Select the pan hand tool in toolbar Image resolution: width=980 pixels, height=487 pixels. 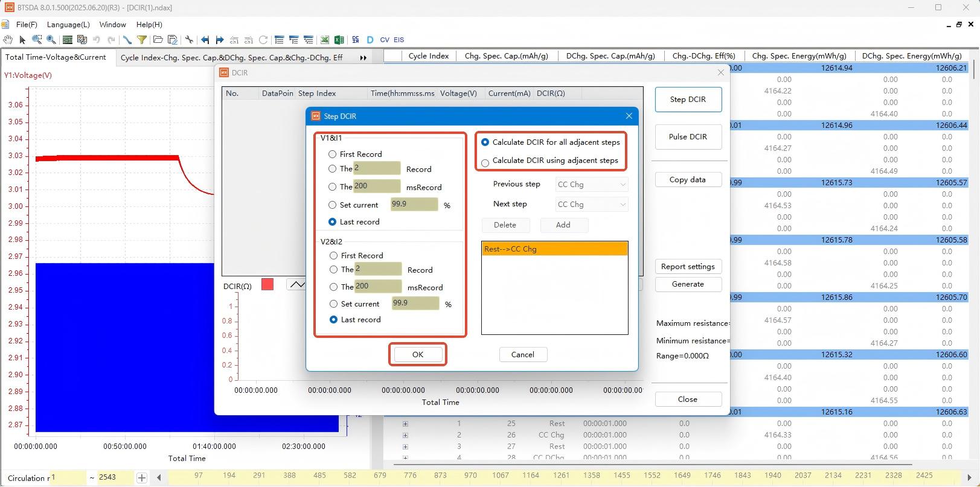click(x=7, y=40)
